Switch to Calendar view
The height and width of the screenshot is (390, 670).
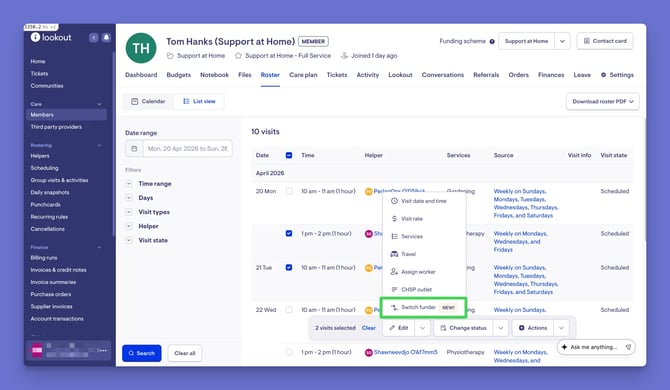(148, 102)
